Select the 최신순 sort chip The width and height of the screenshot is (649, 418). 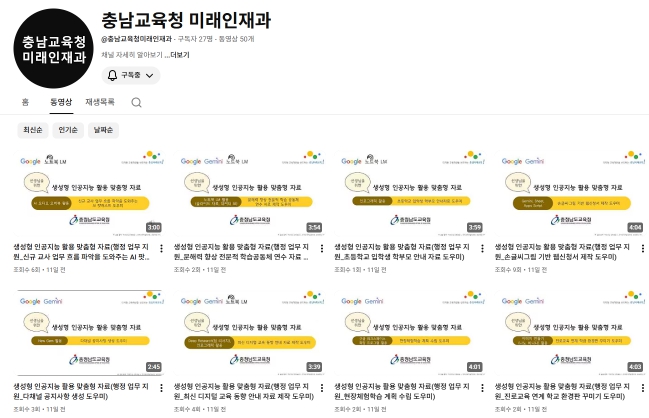click(32, 130)
